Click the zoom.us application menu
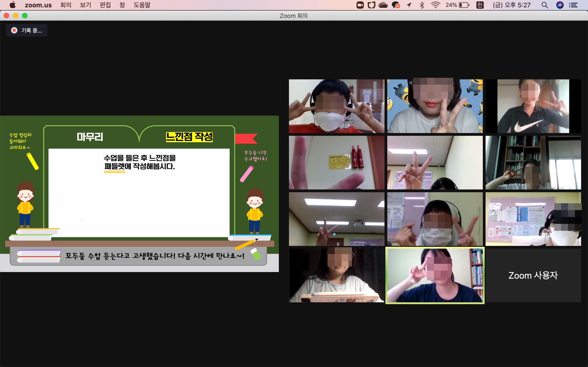Image resolution: width=588 pixels, height=367 pixels. (x=38, y=5)
